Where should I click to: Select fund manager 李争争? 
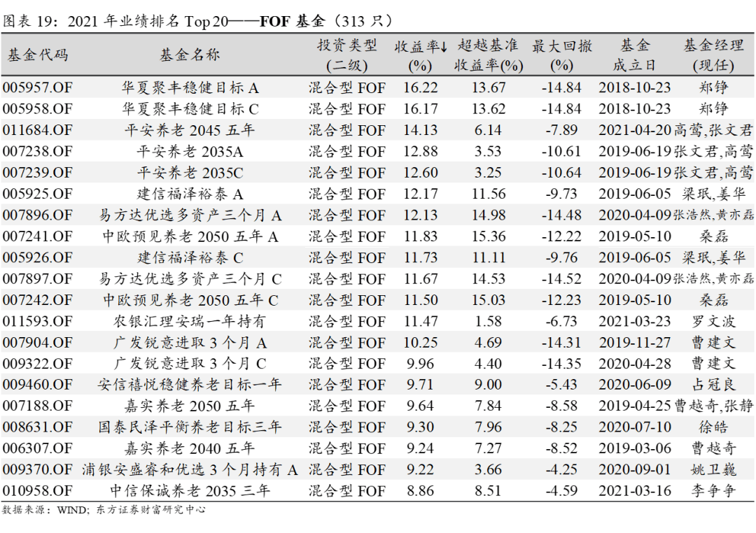(x=713, y=491)
